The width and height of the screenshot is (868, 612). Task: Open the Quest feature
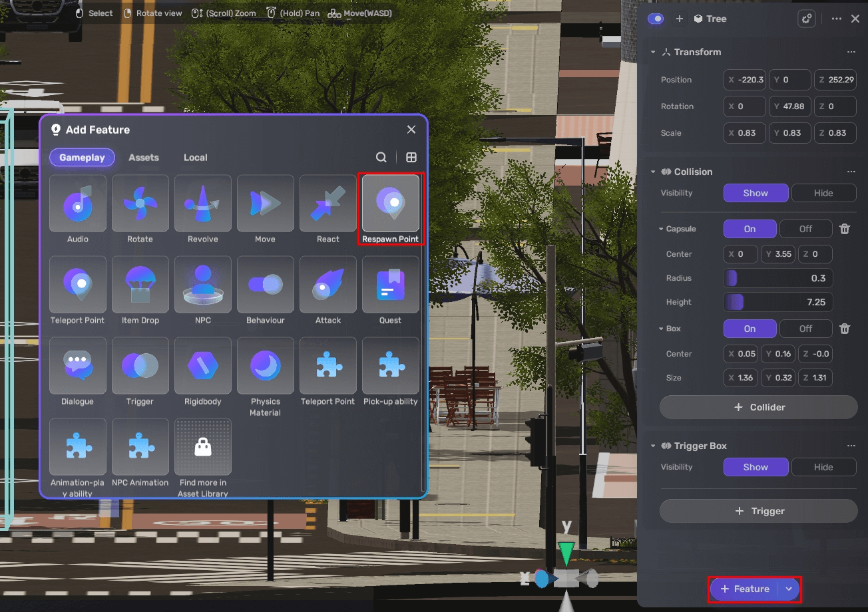pos(390,291)
